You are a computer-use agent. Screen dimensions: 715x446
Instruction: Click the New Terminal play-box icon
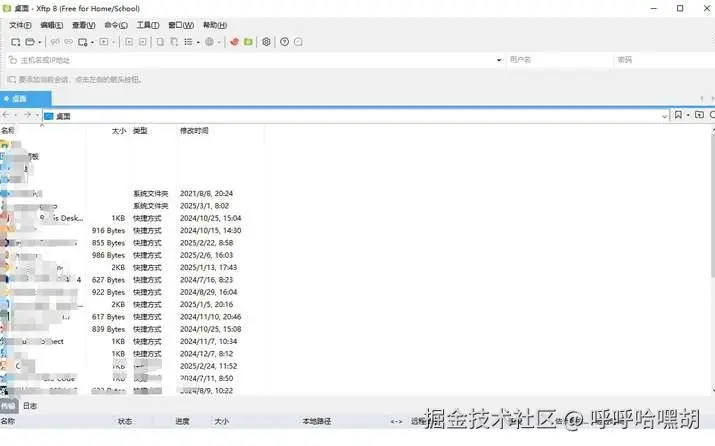coord(104,42)
